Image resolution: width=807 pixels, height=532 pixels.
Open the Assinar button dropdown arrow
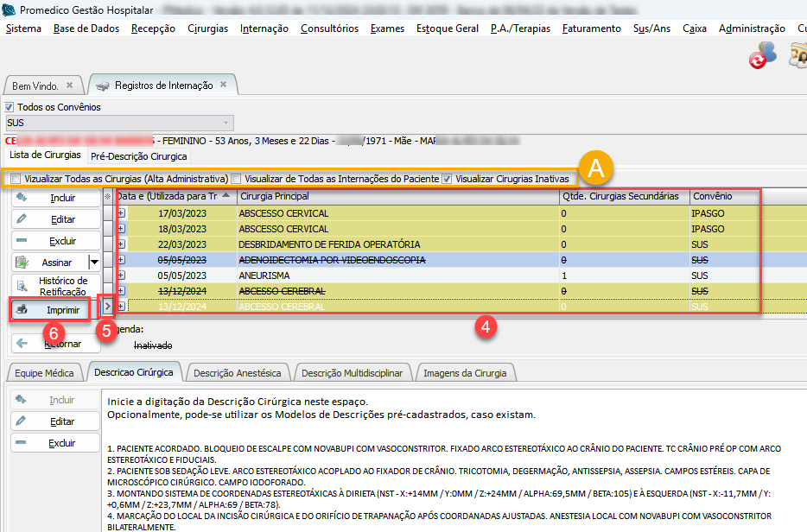point(94,262)
